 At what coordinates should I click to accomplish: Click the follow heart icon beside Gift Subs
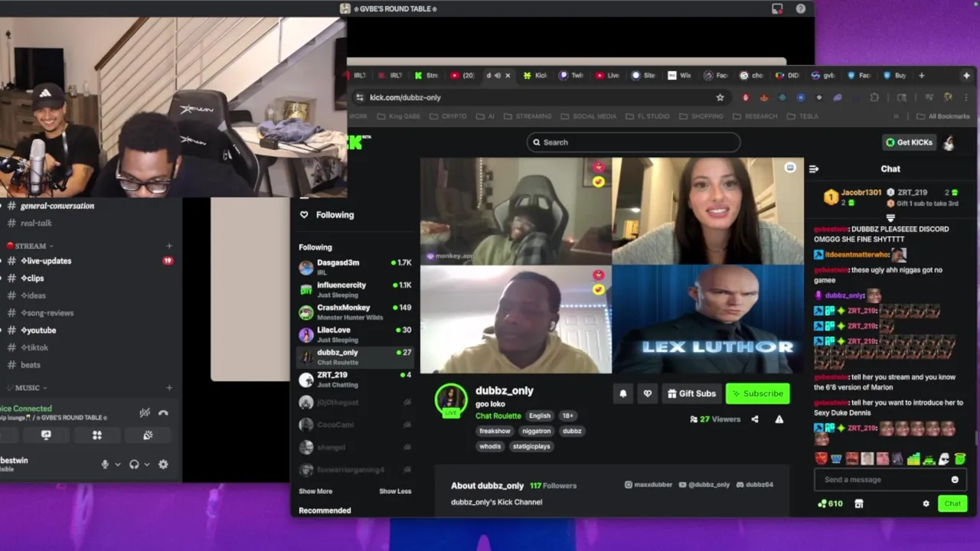[648, 393]
